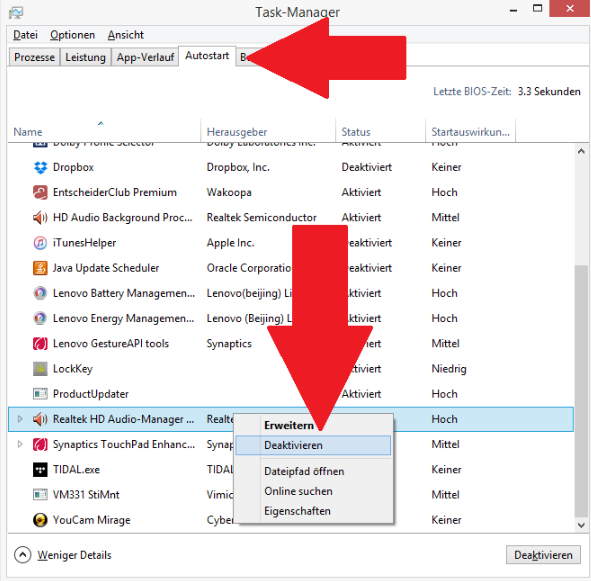The height and width of the screenshot is (581, 591).
Task: Click the scrollbar down arrow
Action: click(x=581, y=525)
